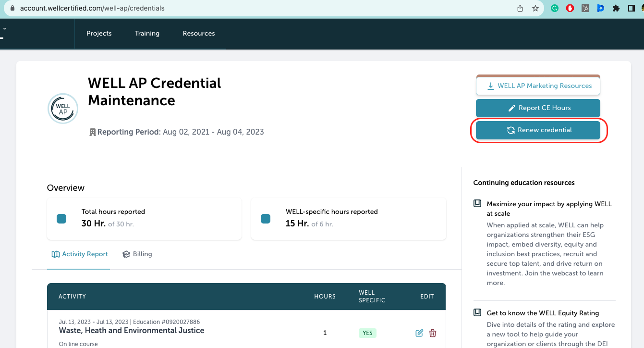Open the HubSpot extension icon
The width and height of the screenshot is (644, 348).
click(x=585, y=8)
